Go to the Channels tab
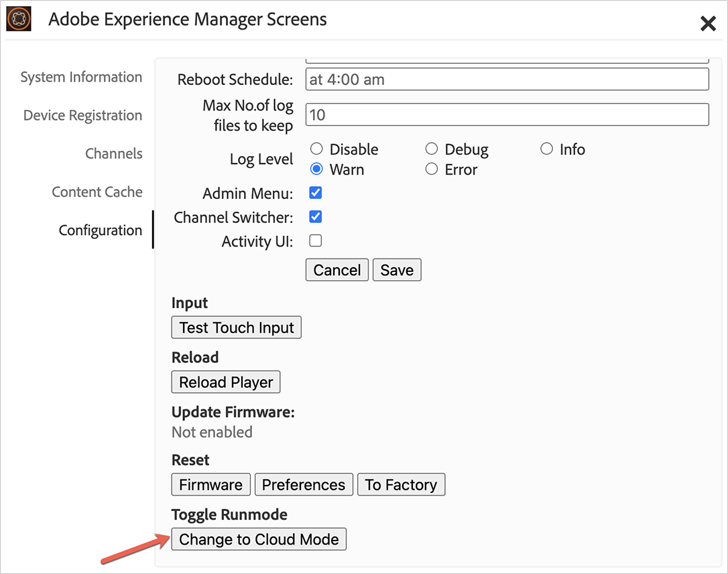Viewport: 728px width, 574px height. pos(113,153)
